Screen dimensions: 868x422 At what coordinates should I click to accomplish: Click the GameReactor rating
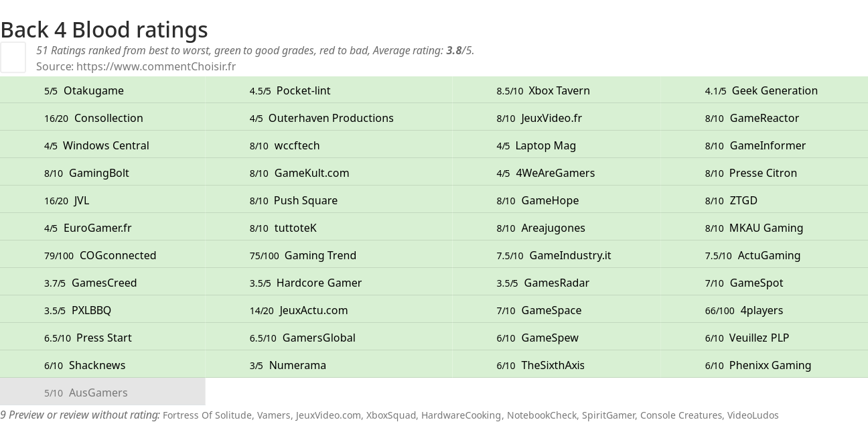pyautogui.click(x=764, y=118)
